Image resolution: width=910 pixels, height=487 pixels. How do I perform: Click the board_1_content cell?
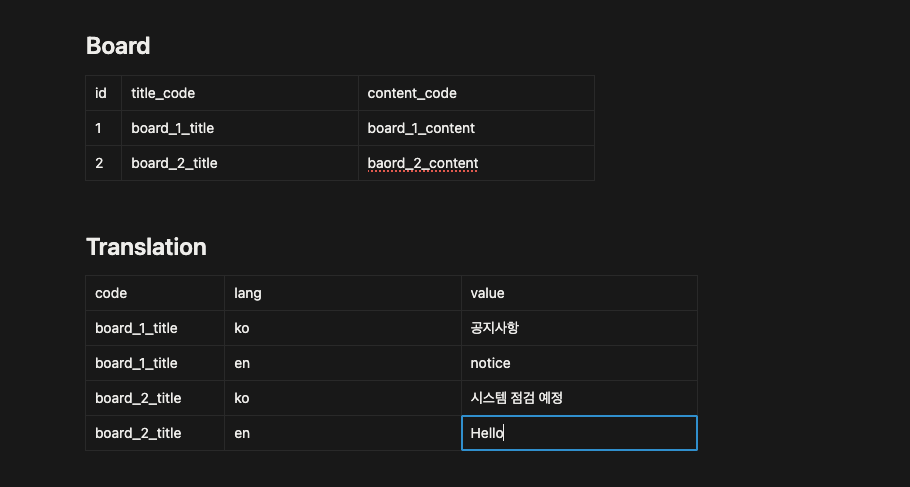(421, 128)
